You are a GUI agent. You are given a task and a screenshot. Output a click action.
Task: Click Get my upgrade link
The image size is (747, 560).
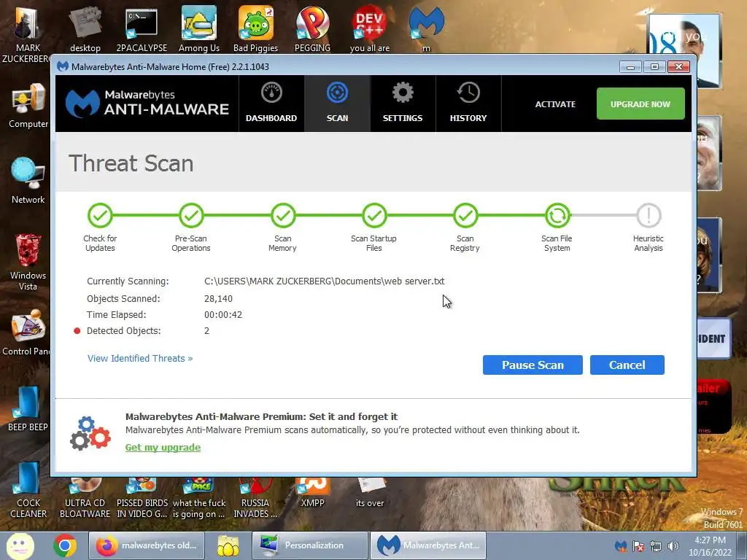tap(163, 448)
